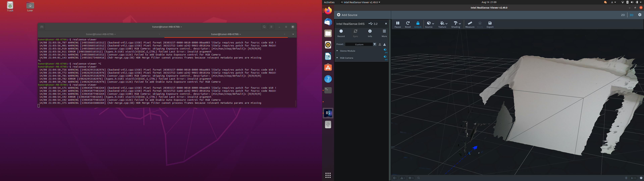Viewport: 644px width, 181px height.
Task: Open Activities overview
Action: (x=329, y=2)
